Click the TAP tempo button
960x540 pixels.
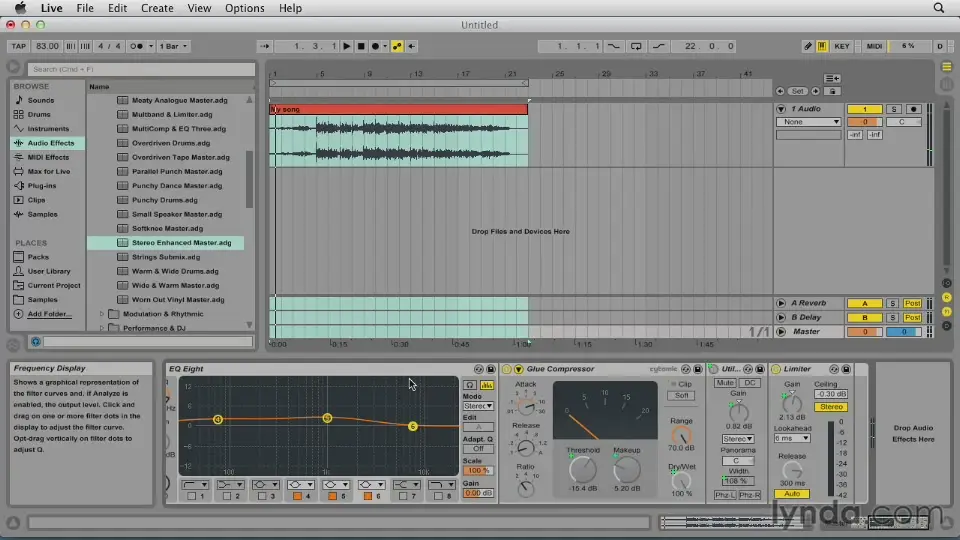coord(19,46)
